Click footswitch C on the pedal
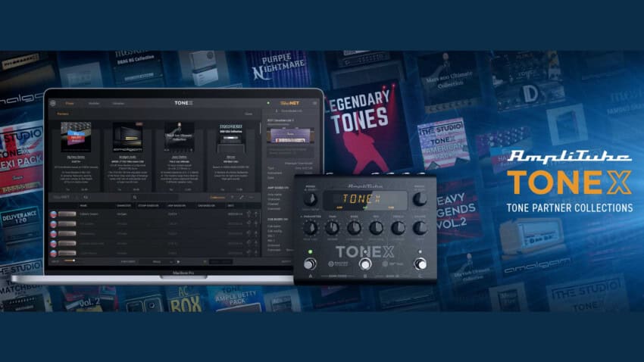The width and height of the screenshot is (644, 362). point(420,264)
